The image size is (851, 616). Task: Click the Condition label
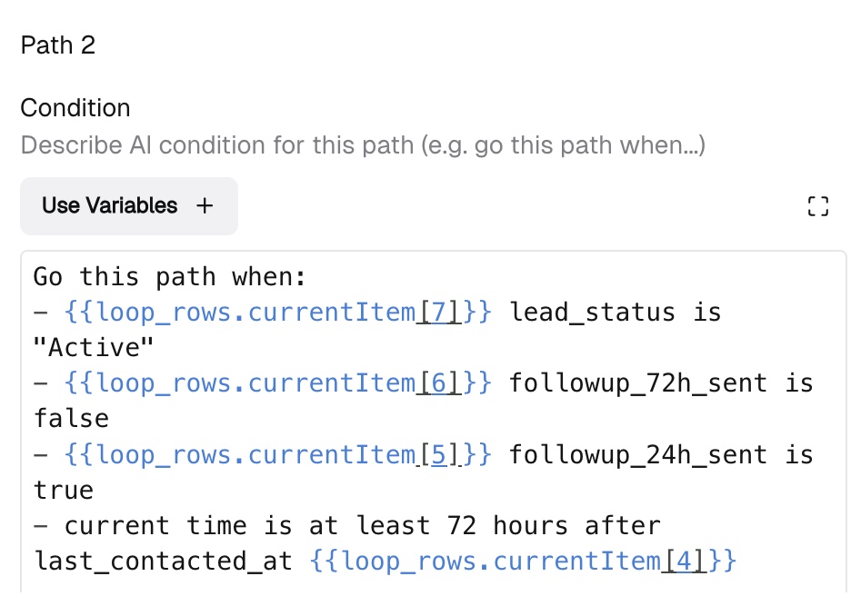[75, 108]
